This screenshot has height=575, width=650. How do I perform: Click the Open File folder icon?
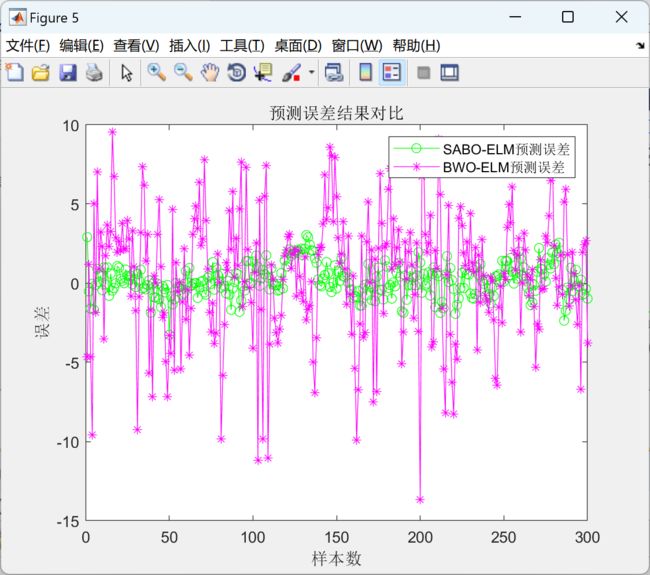point(40,72)
